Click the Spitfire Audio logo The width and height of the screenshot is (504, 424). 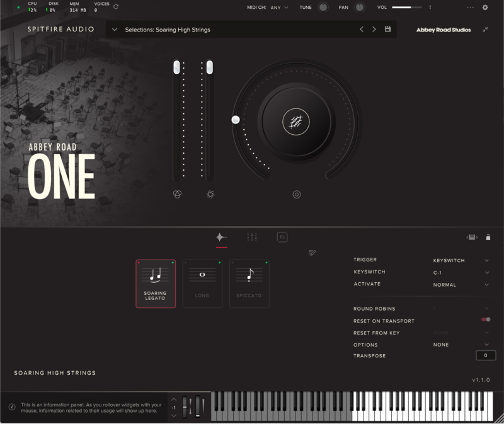click(x=60, y=29)
